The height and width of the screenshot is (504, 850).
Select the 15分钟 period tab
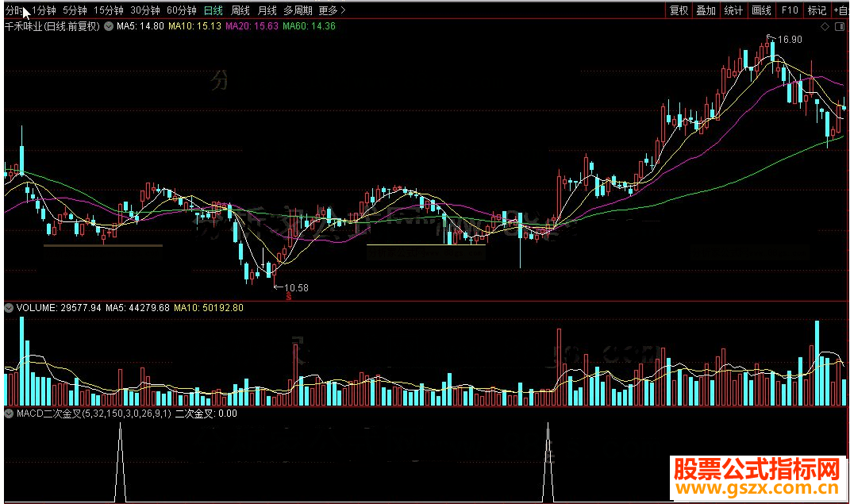point(109,10)
